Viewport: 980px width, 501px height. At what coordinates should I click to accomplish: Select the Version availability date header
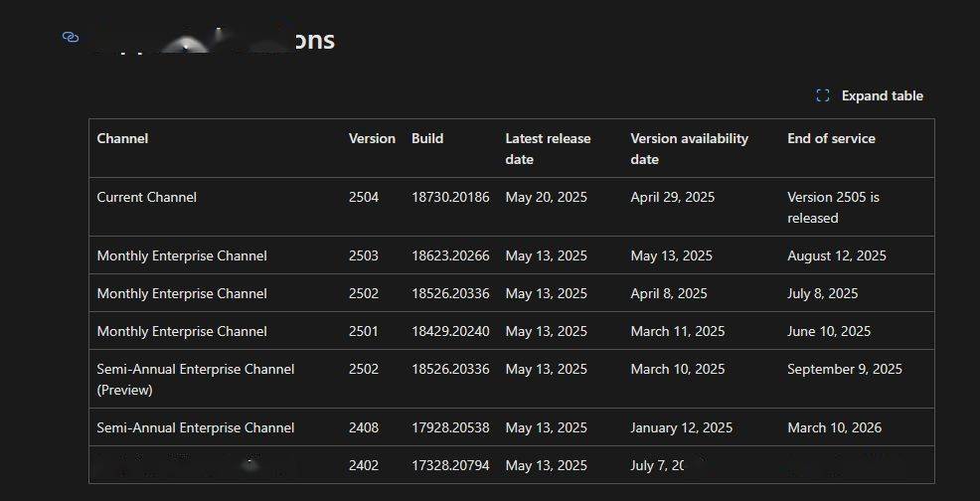click(x=689, y=148)
